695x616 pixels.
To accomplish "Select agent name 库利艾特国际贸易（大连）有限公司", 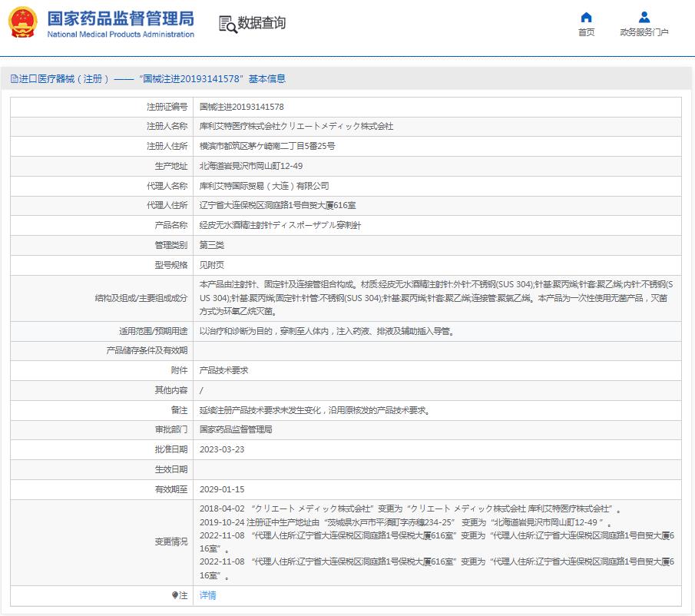I will click(x=264, y=186).
